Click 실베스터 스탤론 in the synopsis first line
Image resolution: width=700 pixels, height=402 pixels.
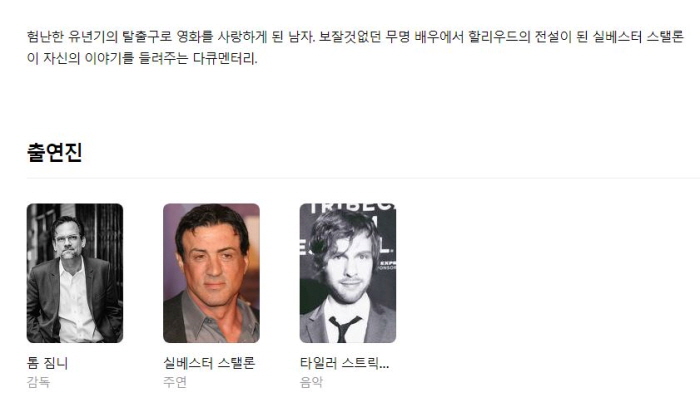pos(638,37)
